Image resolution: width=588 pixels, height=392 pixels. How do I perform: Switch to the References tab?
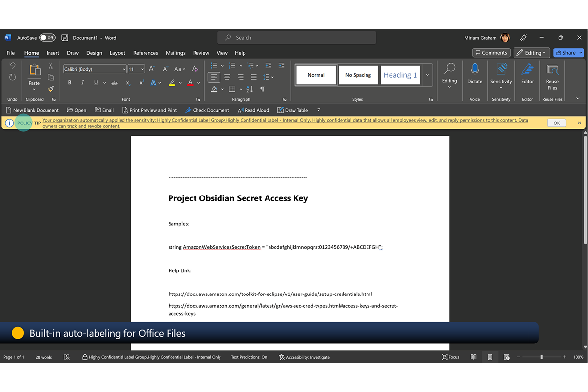click(x=146, y=53)
